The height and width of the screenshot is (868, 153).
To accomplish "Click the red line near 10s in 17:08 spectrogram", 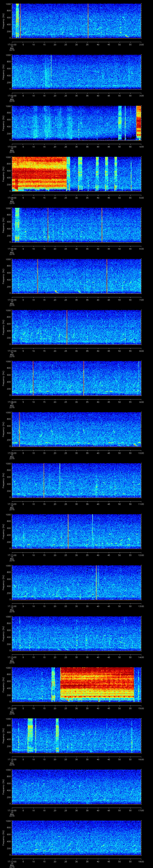I will pyautogui.click(x=33, y=378).
